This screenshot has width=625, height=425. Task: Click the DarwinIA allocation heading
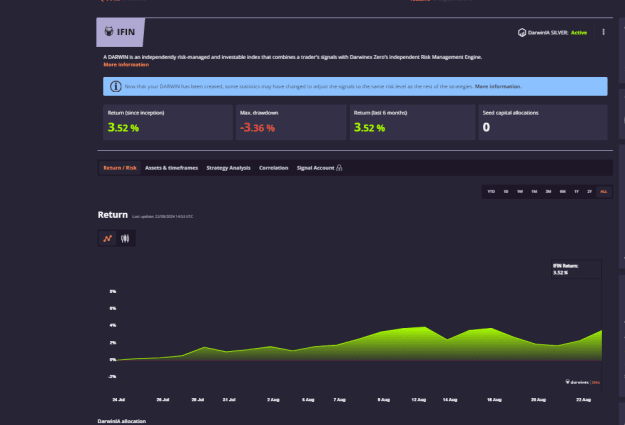pos(122,421)
